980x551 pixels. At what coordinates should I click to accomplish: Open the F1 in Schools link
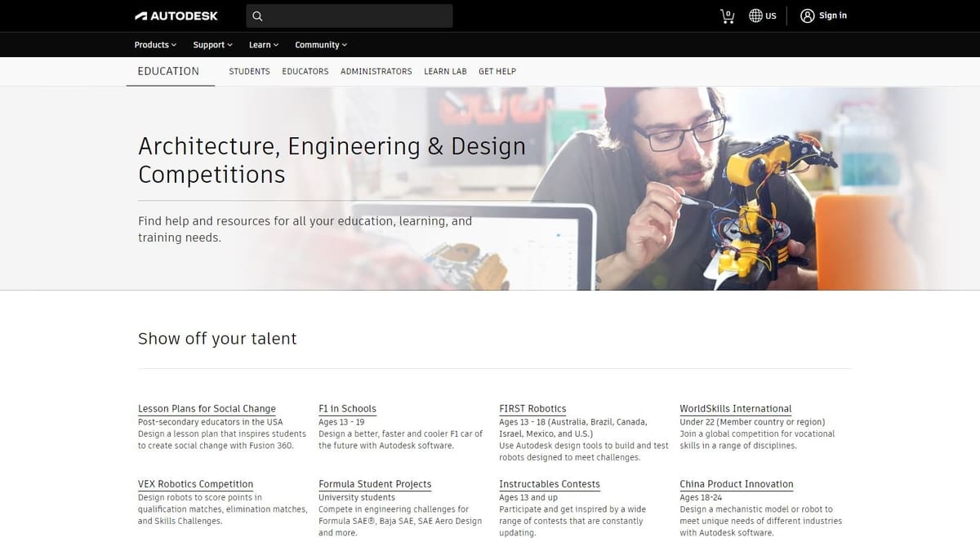(x=347, y=409)
